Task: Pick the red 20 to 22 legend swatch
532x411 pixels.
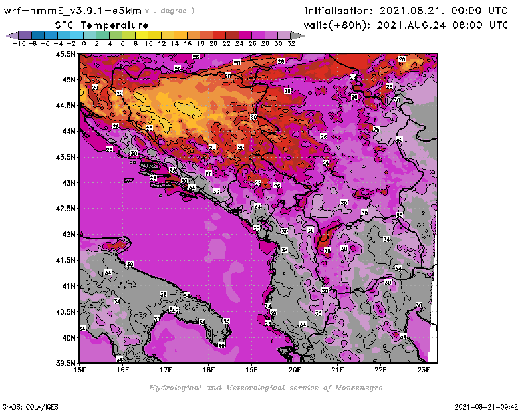Action: (x=219, y=35)
